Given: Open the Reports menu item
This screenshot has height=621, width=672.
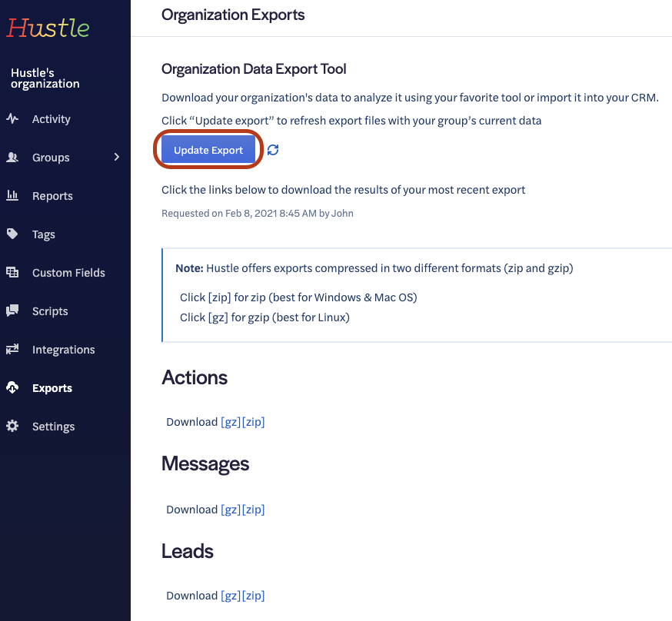Looking at the screenshot, I should point(52,196).
